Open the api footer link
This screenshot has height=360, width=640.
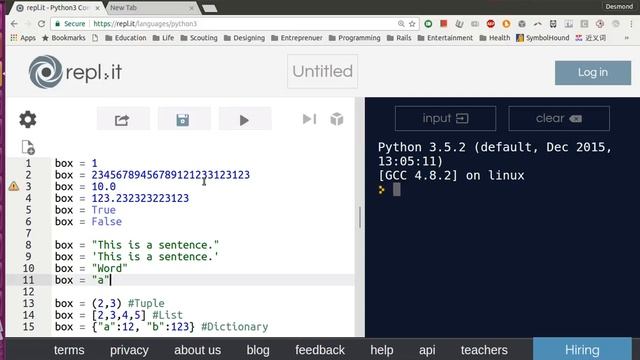coord(427,350)
